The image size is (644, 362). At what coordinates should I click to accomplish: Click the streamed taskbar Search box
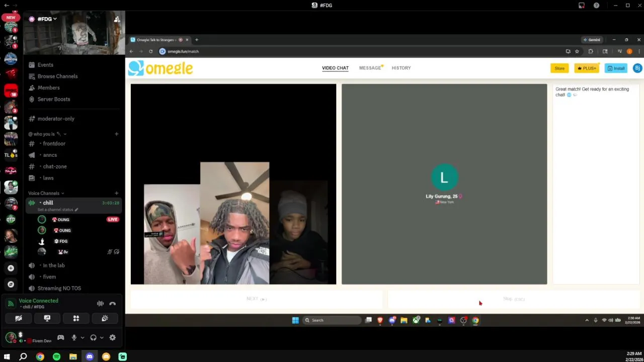pos(332,320)
